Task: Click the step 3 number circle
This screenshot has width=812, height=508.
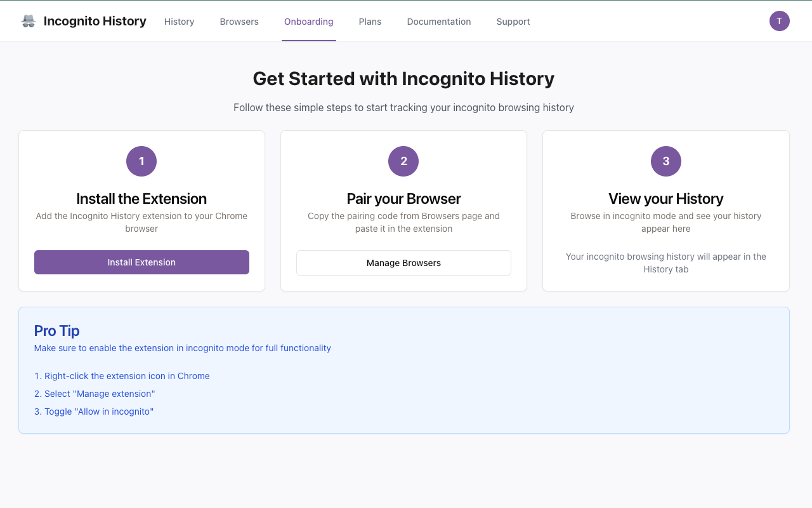Action: pos(666,161)
